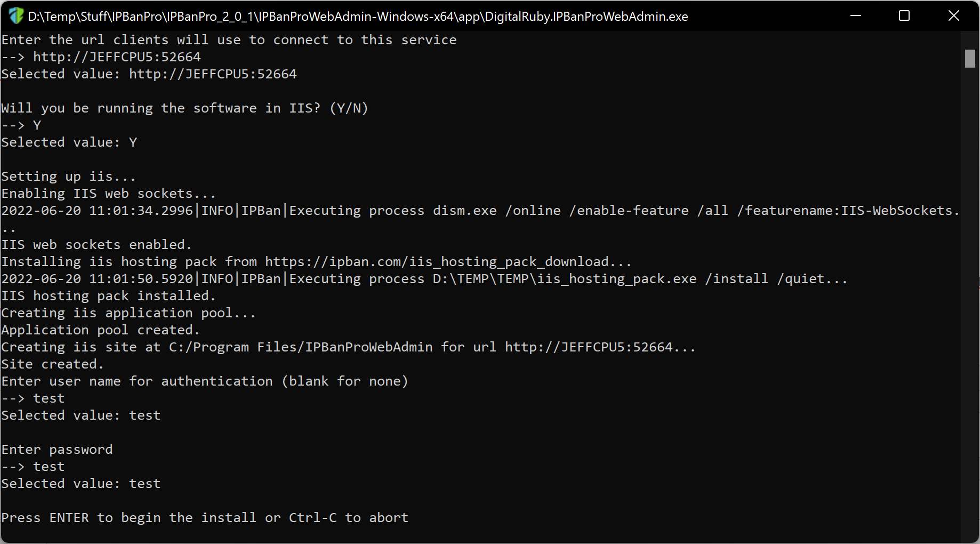Click the 'Press ENTER to begin the install' line
Image resolution: width=980 pixels, height=544 pixels.
(205, 518)
